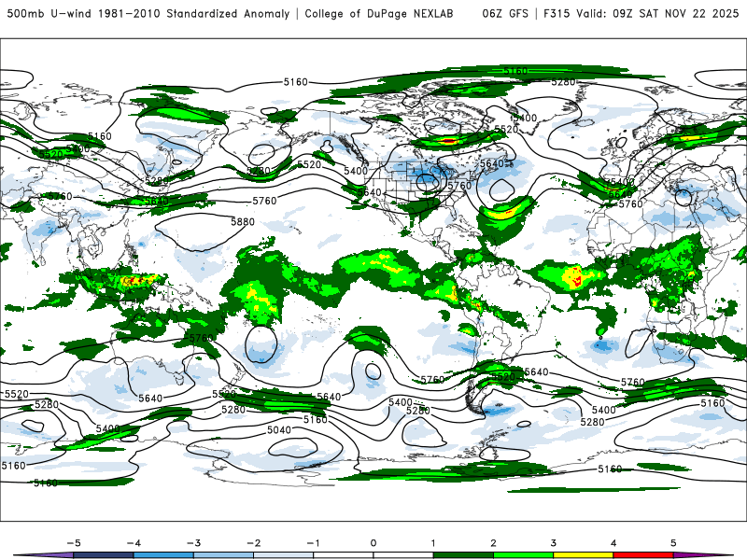Screen dimensions: 747x560
Task: Click the dark green 1 to 2 colorbar segment
Action: tap(463, 555)
